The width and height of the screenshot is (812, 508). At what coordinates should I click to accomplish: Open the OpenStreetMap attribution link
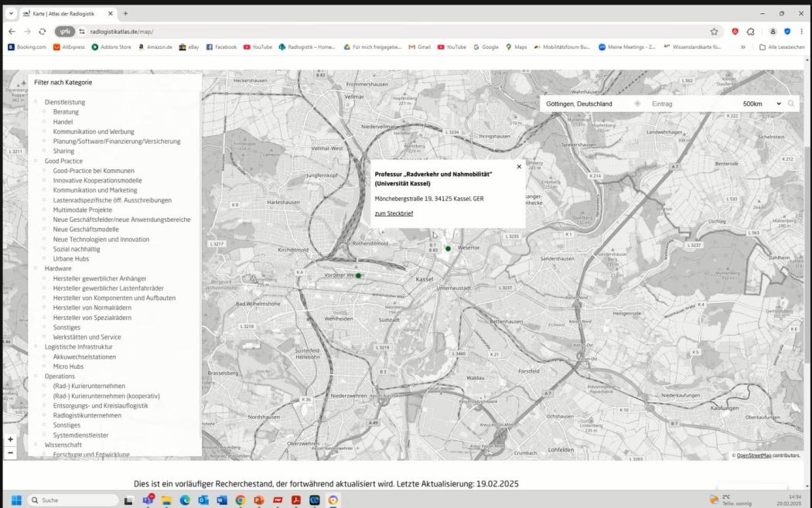point(754,455)
